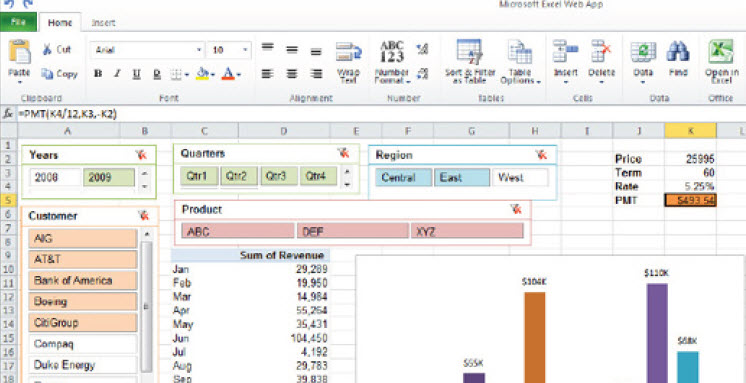746x383 pixels.
Task: Select the Jun revenue cell 104,450
Action: click(284, 338)
